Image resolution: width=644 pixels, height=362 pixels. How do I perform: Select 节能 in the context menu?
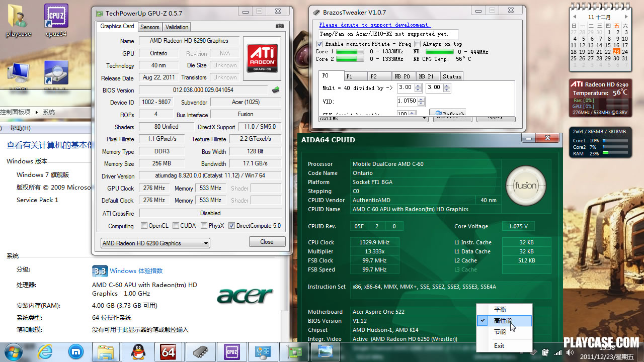[x=504, y=332]
